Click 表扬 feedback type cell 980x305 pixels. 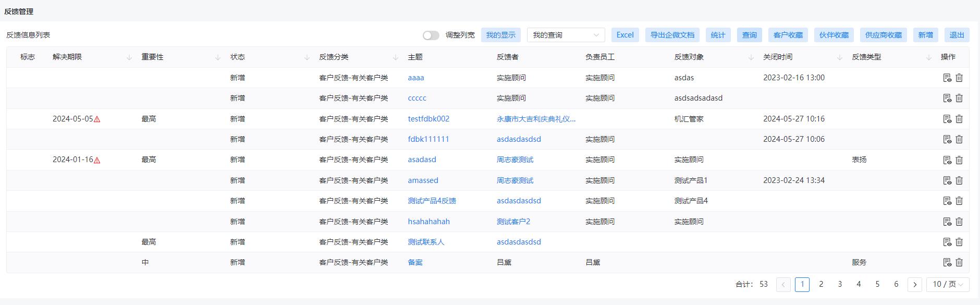859,160
